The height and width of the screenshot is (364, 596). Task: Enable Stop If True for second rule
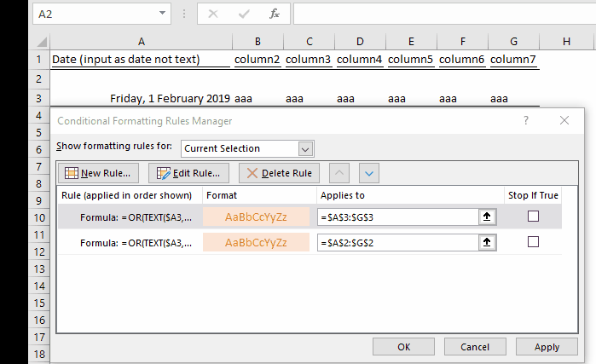point(533,242)
